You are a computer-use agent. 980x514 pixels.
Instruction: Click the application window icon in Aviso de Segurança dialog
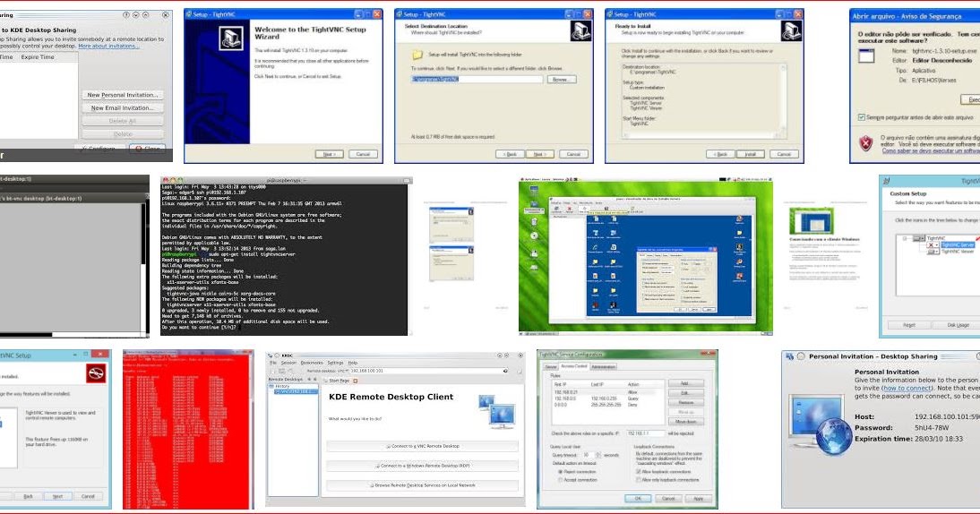[x=866, y=56]
